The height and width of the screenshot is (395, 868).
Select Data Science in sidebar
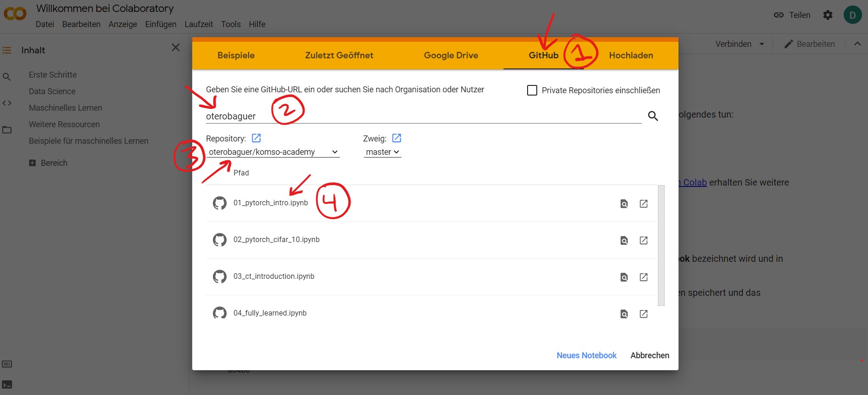52,91
